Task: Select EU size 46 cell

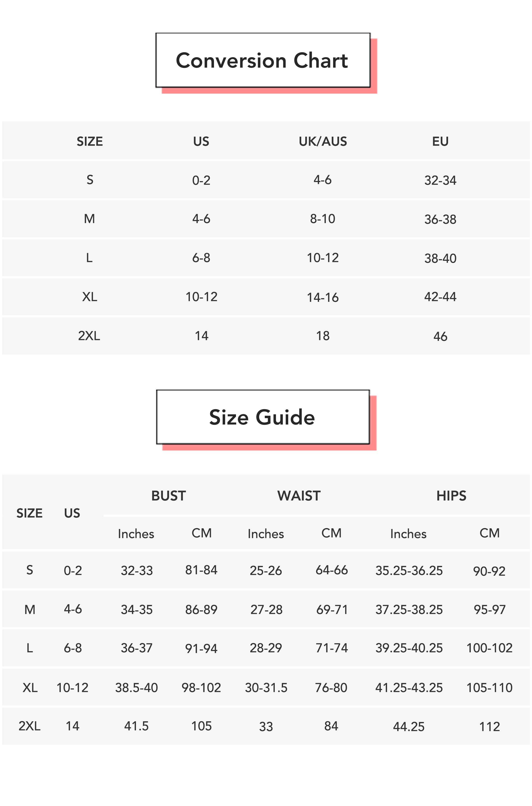Action: (x=440, y=336)
